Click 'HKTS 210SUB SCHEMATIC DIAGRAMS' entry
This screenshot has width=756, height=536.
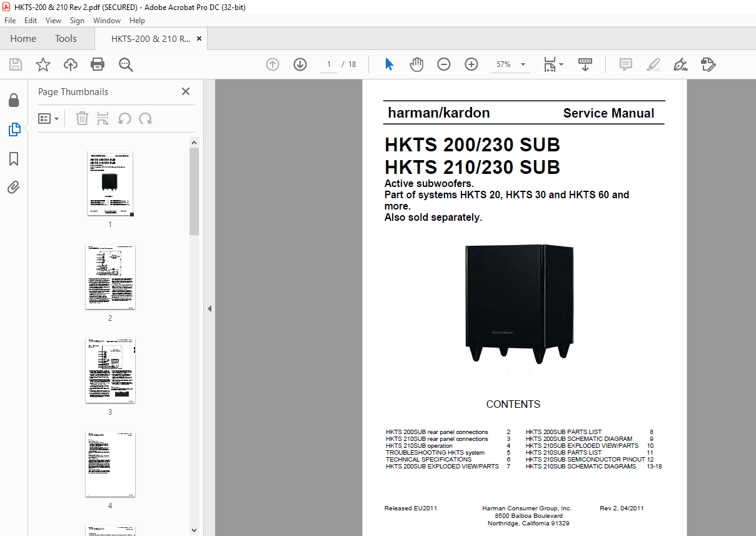[x=580, y=467]
